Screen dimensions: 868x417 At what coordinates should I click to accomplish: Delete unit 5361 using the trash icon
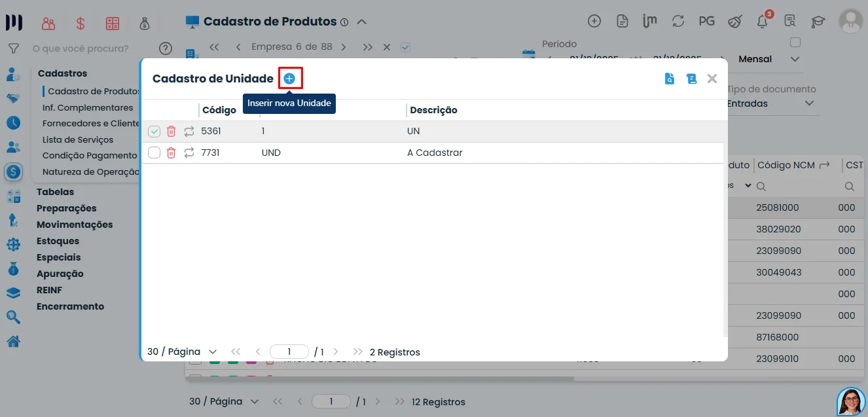[171, 131]
